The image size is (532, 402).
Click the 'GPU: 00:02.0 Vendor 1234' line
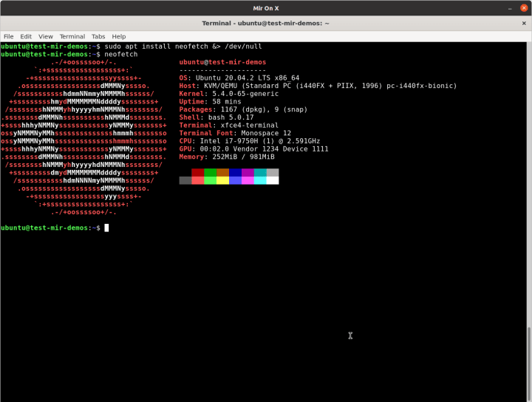pos(253,149)
